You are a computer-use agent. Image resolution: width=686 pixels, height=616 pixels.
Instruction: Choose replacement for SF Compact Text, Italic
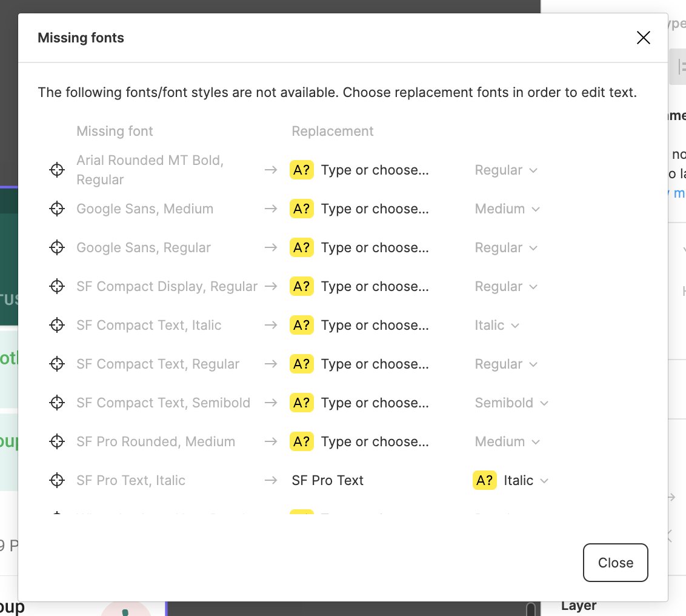tap(375, 326)
